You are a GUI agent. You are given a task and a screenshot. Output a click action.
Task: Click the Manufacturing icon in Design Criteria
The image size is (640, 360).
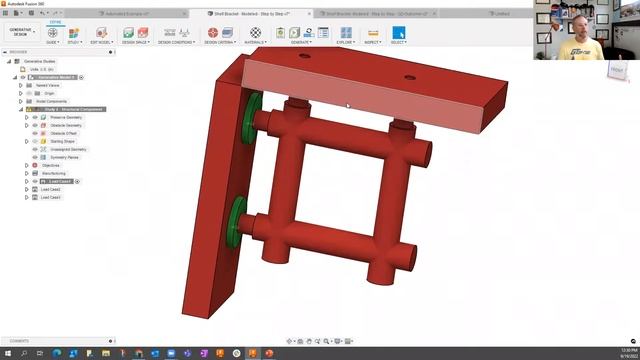tap(227, 32)
